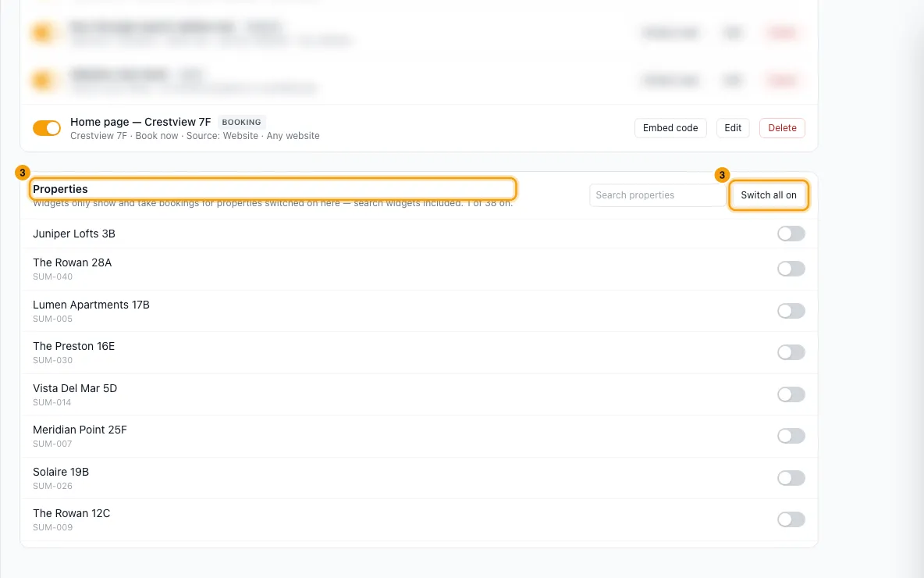Click the Home page — Crestview 7F title
Screen dimensions: 924x578
tap(140, 122)
